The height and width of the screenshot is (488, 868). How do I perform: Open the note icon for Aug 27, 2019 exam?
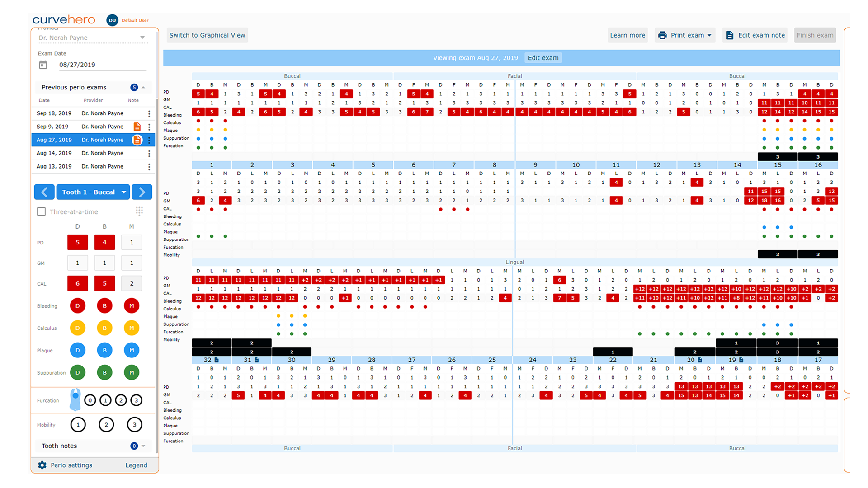pos(137,140)
